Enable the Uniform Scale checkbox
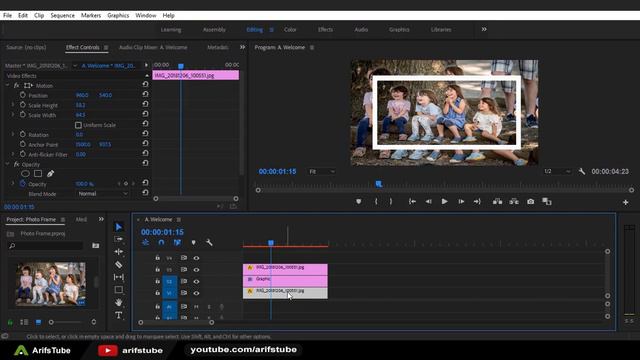The width and height of the screenshot is (640, 360). click(x=78, y=125)
